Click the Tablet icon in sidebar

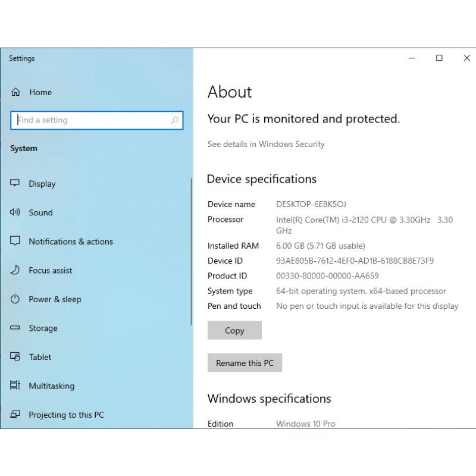coord(15,357)
